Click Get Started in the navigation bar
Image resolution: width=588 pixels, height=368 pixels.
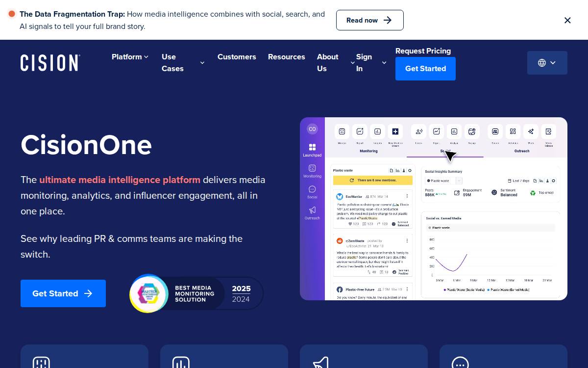click(425, 69)
